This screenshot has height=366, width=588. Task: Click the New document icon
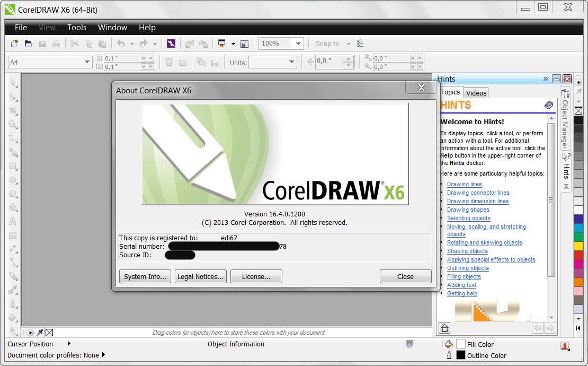tap(14, 43)
